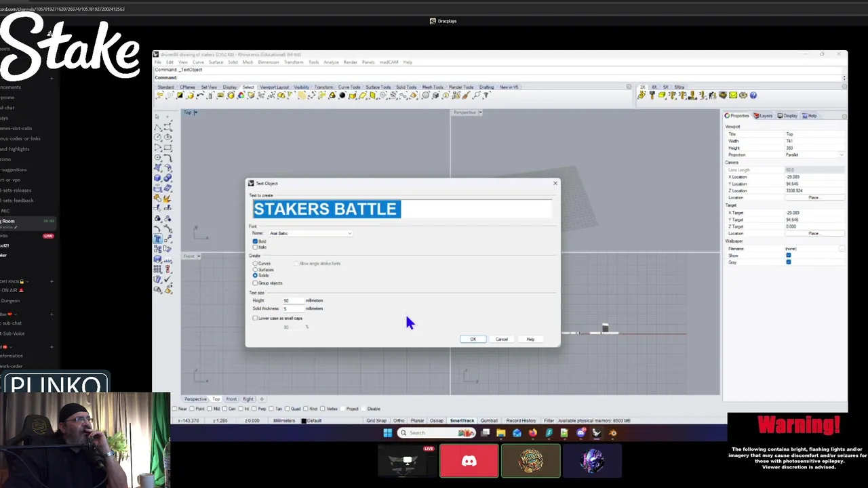This screenshot has height=488, width=868.
Task: Switch to Curve Tools toolbar tab
Action: pos(349,87)
